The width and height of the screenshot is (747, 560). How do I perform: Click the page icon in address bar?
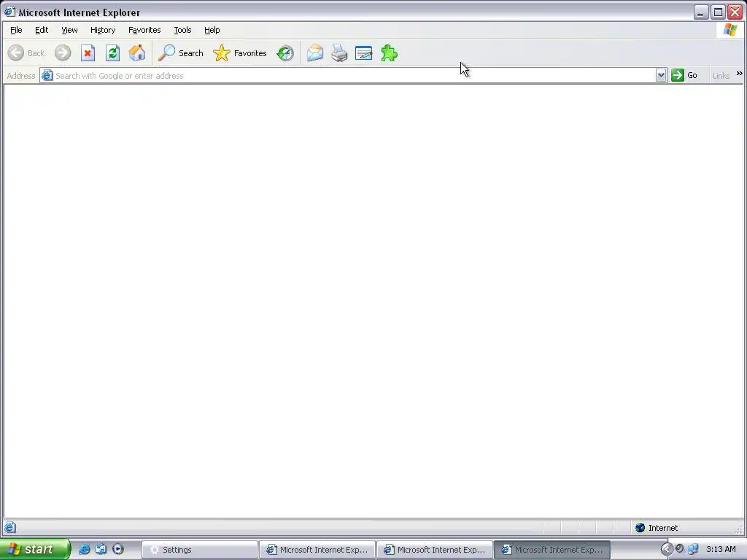point(47,75)
